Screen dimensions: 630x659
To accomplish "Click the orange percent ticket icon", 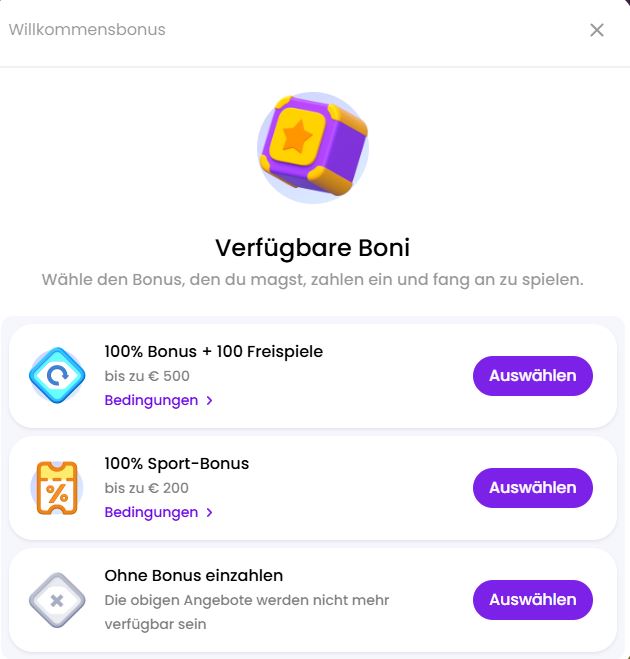I will [x=57, y=488].
